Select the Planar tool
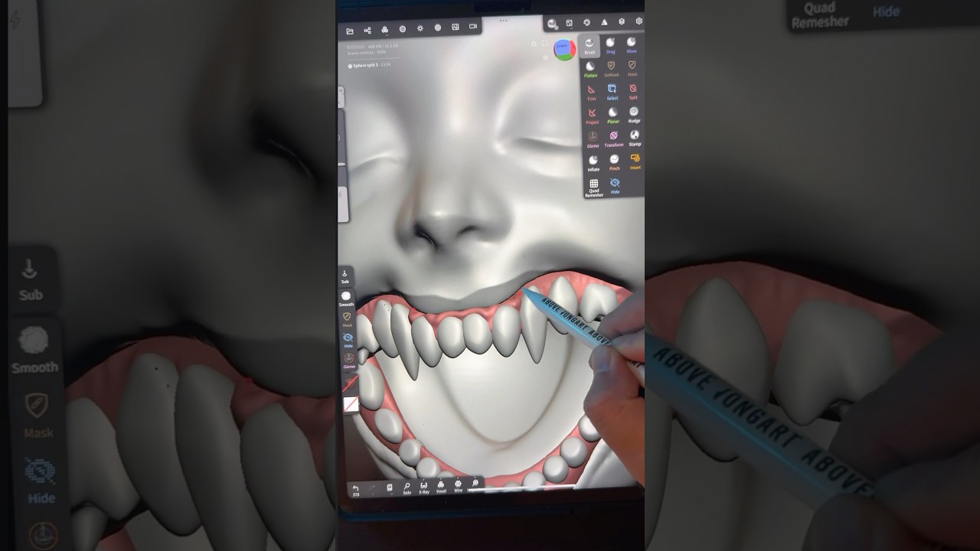 tap(613, 116)
